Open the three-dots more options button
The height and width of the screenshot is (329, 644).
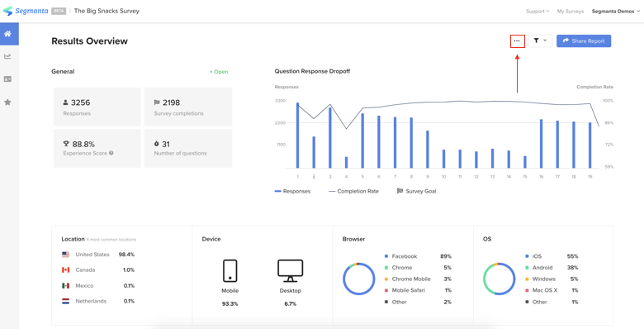click(x=517, y=41)
